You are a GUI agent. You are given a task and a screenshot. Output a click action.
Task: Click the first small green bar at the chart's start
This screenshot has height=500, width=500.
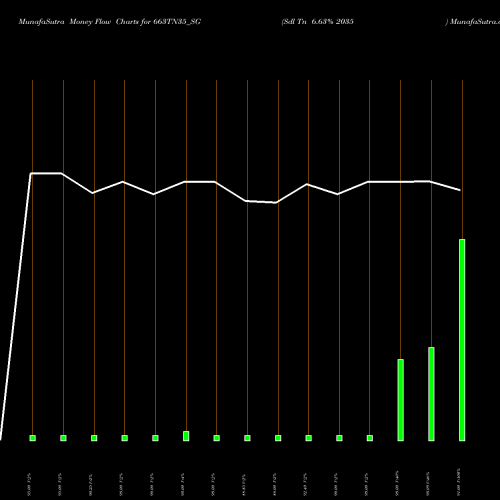pyautogui.click(x=33, y=438)
